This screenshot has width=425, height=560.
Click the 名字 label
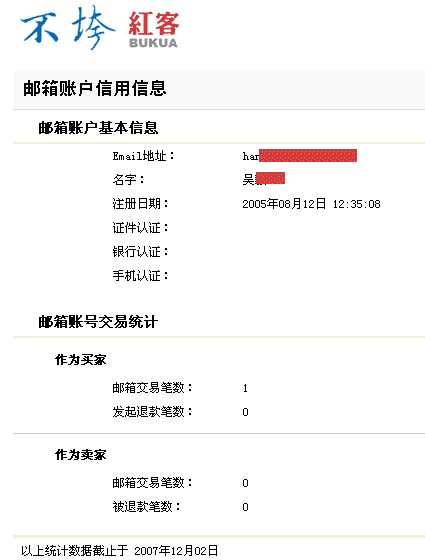coord(128,180)
